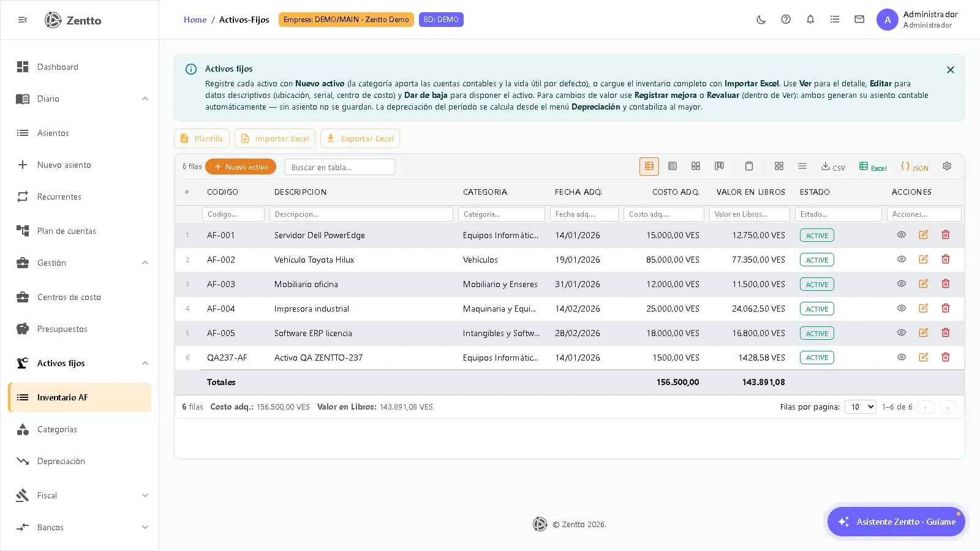Open Plan de cuentas in sidebar

click(x=80, y=231)
